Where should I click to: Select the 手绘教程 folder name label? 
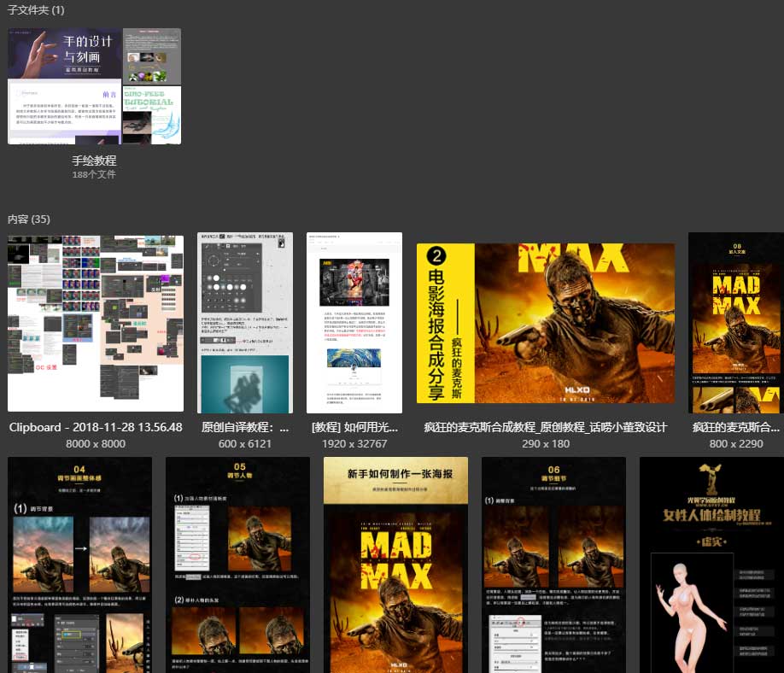point(94,161)
